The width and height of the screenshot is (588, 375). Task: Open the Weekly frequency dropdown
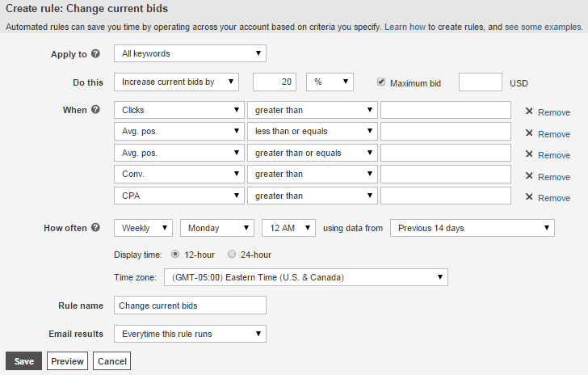pyautogui.click(x=143, y=228)
